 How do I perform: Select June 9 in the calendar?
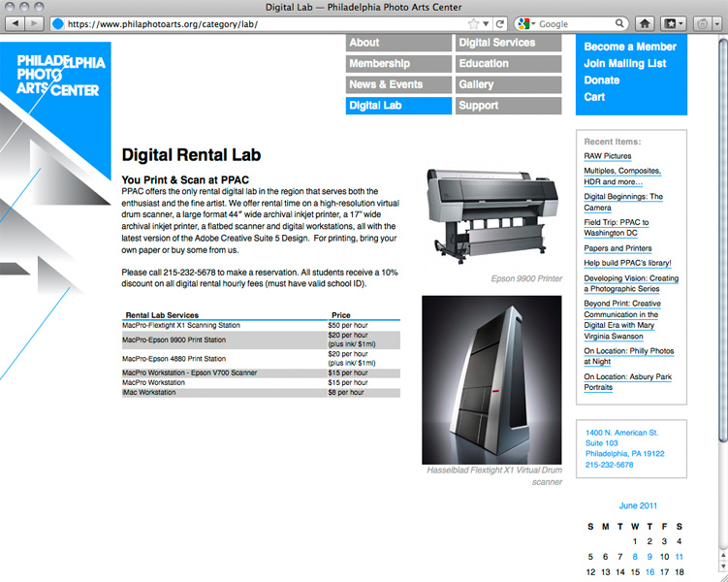pyautogui.click(x=649, y=557)
